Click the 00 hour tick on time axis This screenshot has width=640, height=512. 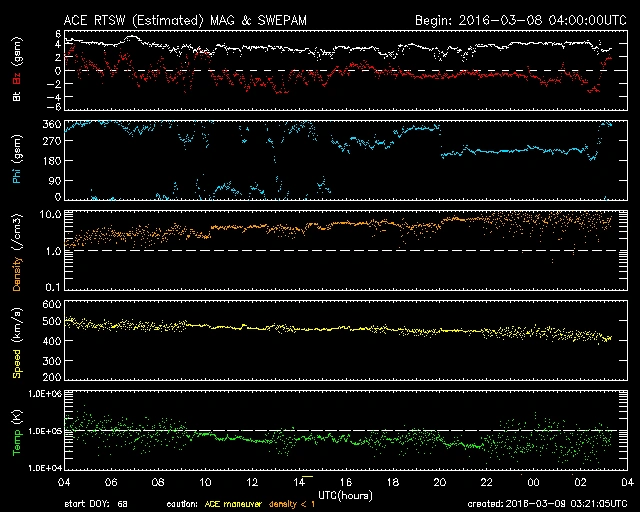point(533,481)
